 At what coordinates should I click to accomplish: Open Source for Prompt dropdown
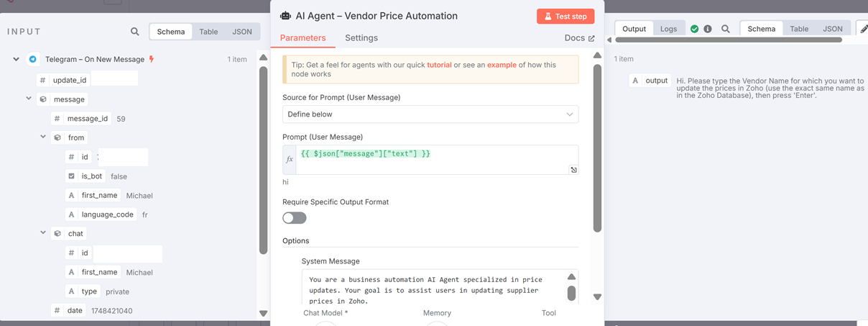430,114
